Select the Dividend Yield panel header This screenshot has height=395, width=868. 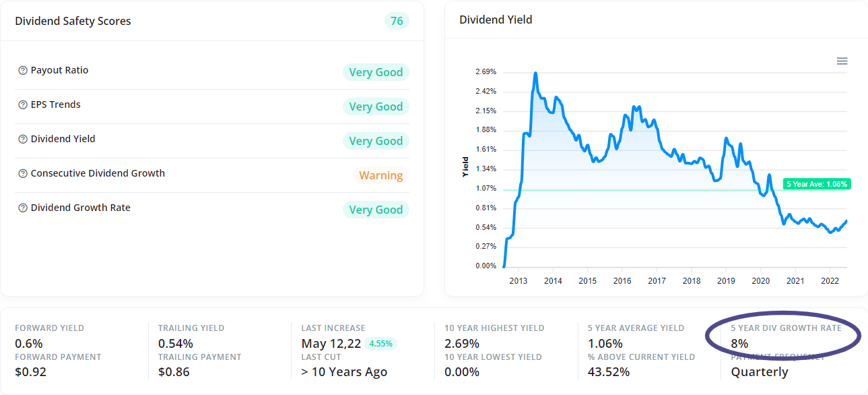pyautogui.click(x=496, y=20)
